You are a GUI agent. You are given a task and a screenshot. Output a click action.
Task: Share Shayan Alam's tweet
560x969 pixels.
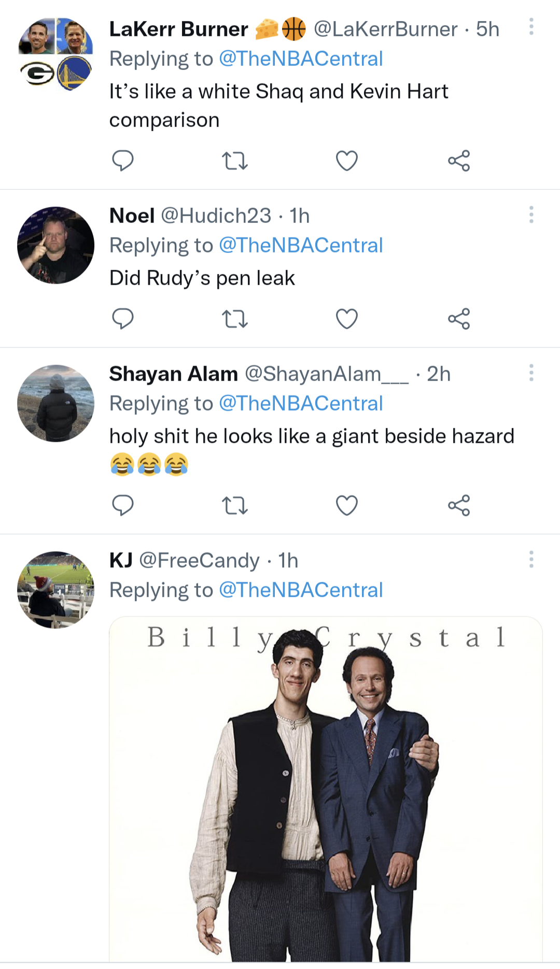[x=459, y=505]
